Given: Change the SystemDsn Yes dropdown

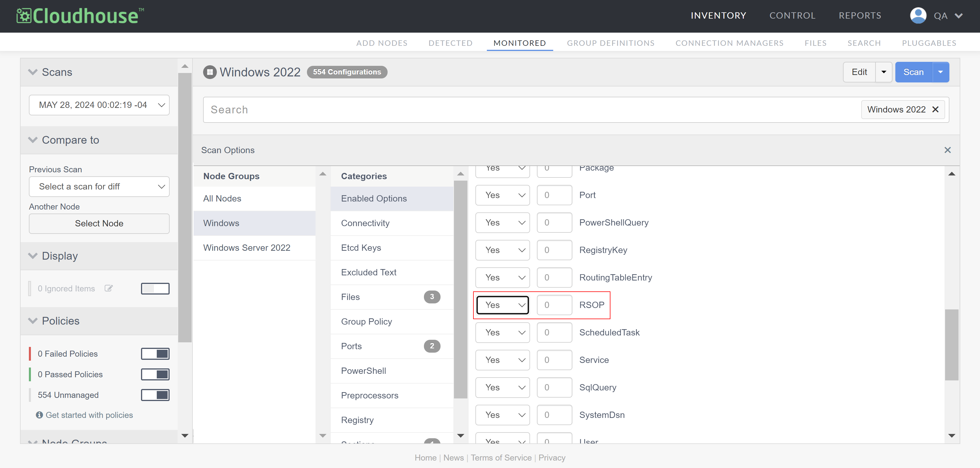Looking at the screenshot, I should click(x=503, y=415).
